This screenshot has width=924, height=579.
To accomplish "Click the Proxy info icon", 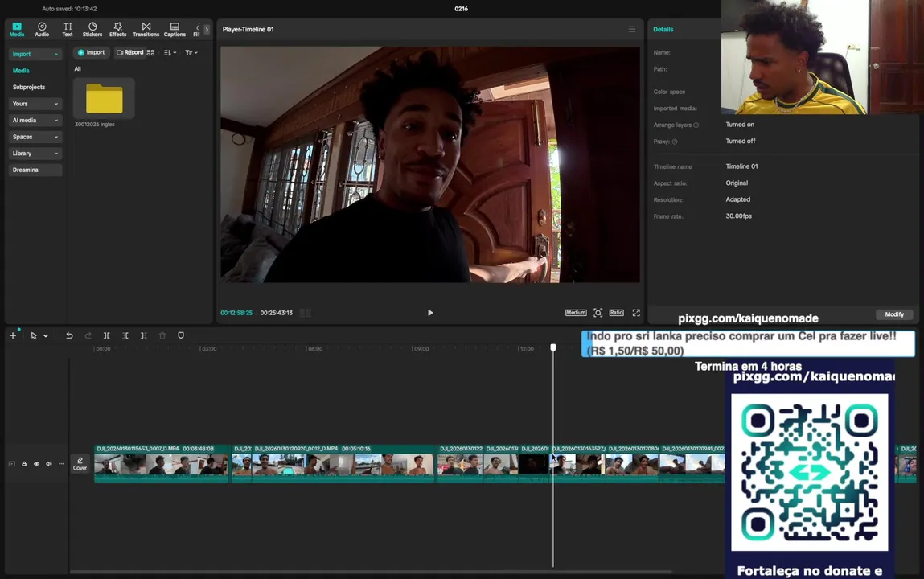I will [x=675, y=142].
